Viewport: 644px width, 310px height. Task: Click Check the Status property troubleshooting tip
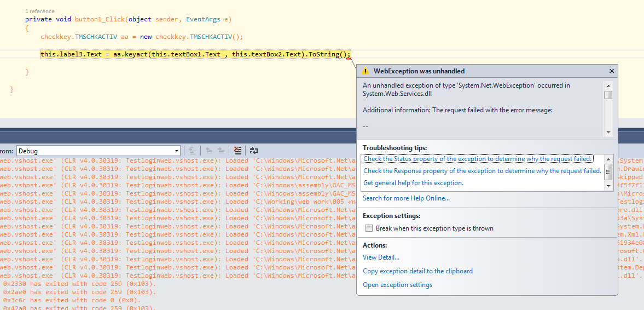(478, 159)
